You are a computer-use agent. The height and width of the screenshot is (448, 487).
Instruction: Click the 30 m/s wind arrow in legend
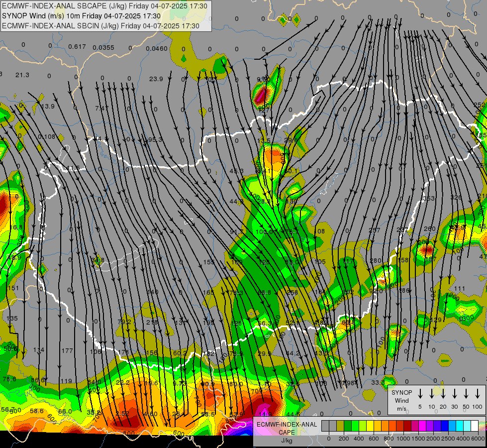pyautogui.click(x=454, y=393)
